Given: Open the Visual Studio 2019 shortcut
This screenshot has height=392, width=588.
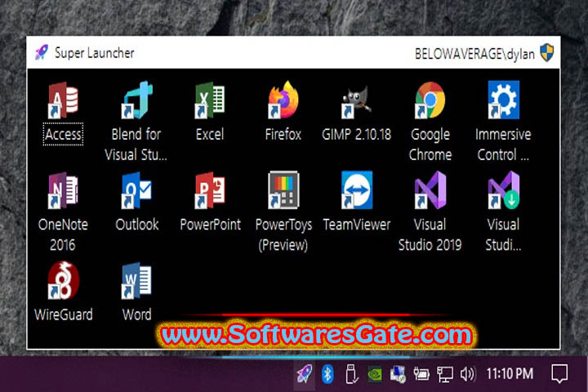Looking at the screenshot, I should click(x=430, y=189).
